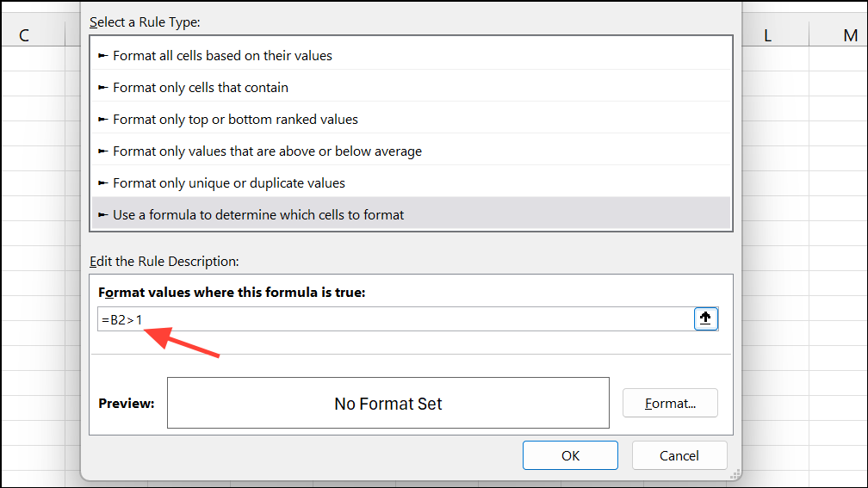This screenshot has height=488, width=868.
Task: Select 'Format all cells based on their values'
Action: (222, 55)
